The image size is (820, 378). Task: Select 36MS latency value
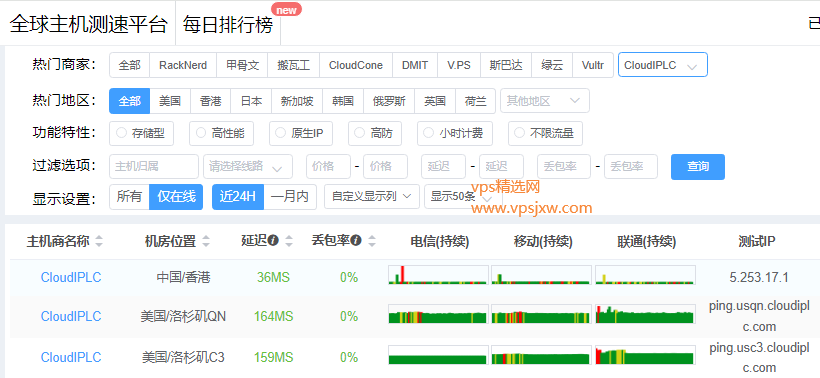tap(273, 277)
